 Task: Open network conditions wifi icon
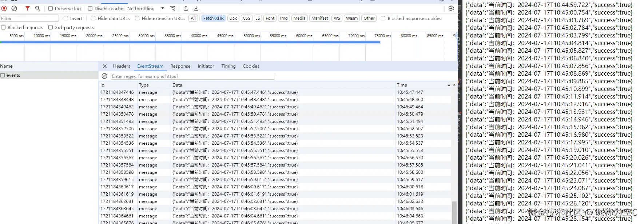173,8
